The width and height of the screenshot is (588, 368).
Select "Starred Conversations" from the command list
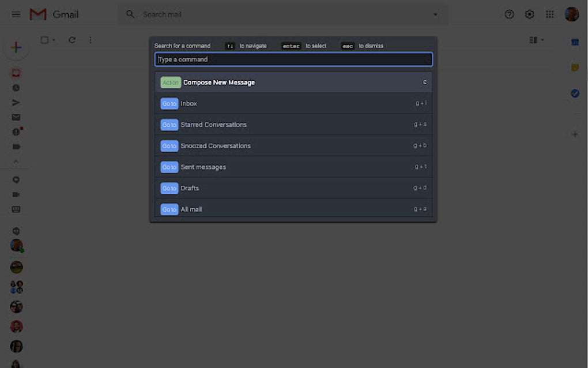[x=293, y=125]
